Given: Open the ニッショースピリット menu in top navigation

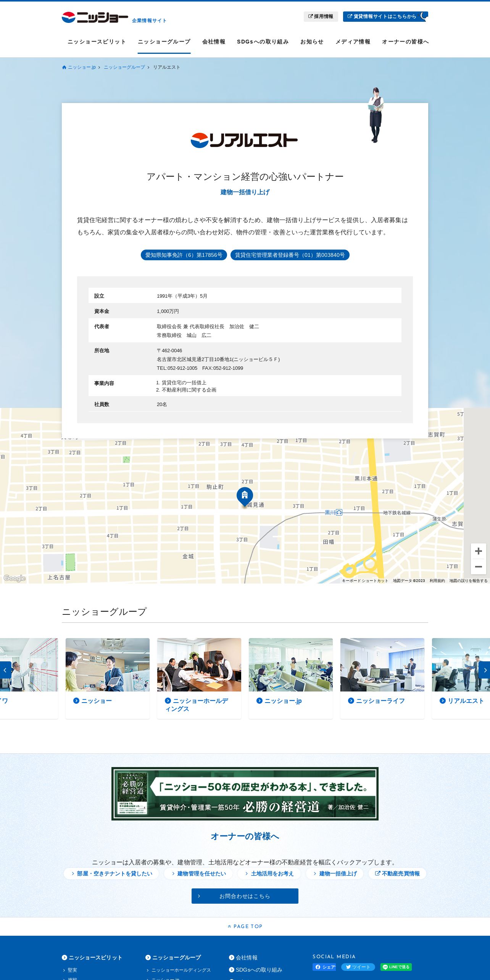Looking at the screenshot, I should pyautogui.click(x=97, y=42).
